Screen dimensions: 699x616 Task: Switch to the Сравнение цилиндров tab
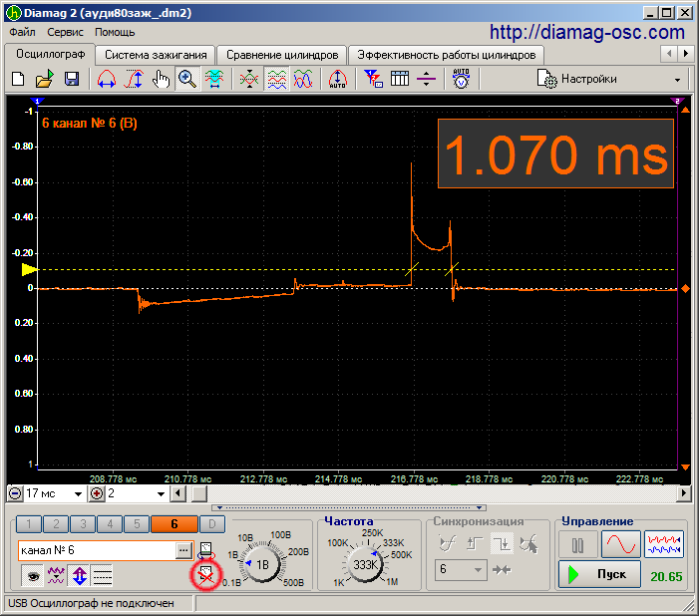[x=282, y=55]
